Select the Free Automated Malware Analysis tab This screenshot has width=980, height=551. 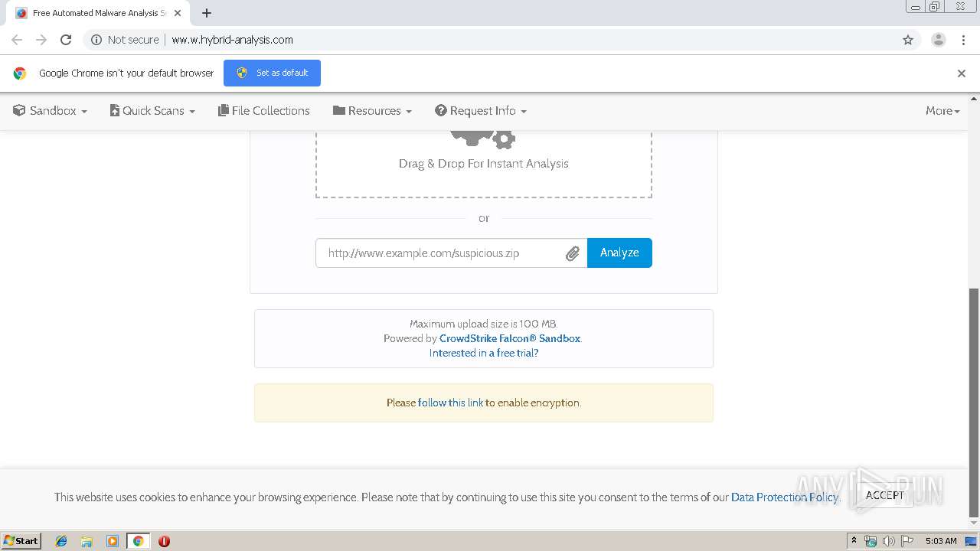click(98, 13)
